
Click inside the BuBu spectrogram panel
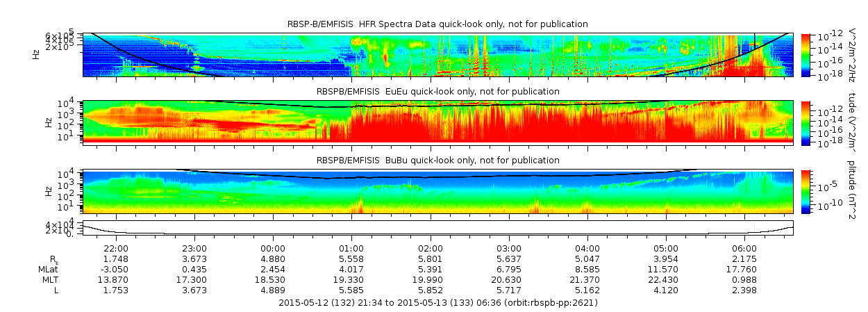[x=437, y=190]
